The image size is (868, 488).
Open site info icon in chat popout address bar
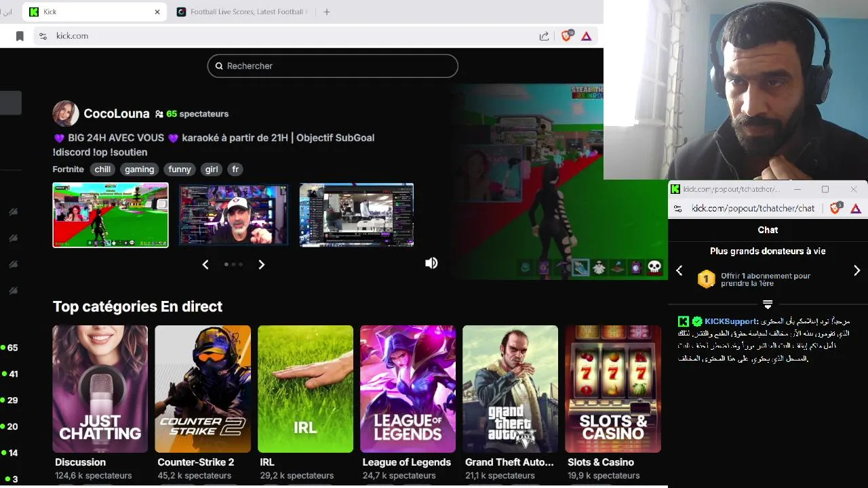(678, 209)
